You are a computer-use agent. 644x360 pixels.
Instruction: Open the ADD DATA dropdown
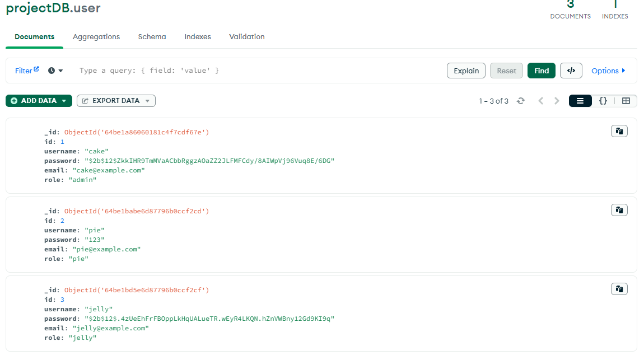[39, 101]
